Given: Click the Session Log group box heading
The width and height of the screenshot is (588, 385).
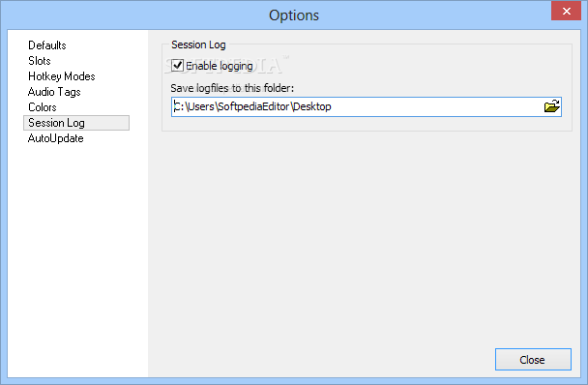Looking at the screenshot, I should (x=198, y=44).
